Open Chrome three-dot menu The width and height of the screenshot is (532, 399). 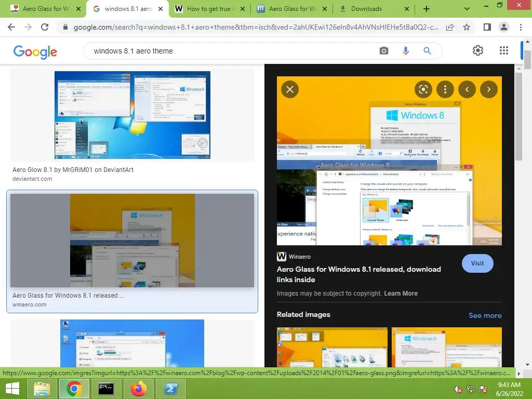point(521,27)
